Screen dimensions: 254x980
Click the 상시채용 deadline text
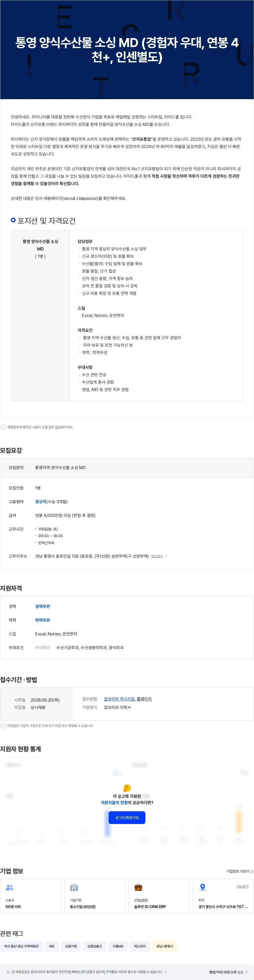pyautogui.click(x=38, y=707)
